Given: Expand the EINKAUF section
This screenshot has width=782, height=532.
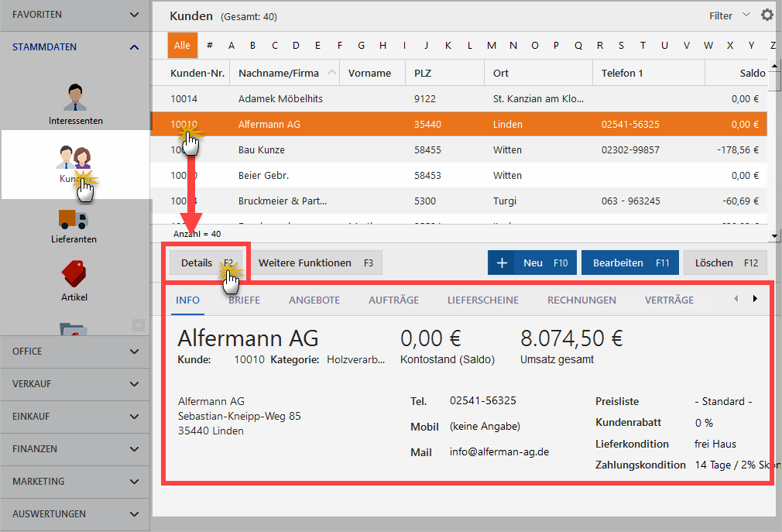Looking at the screenshot, I should (75, 417).
